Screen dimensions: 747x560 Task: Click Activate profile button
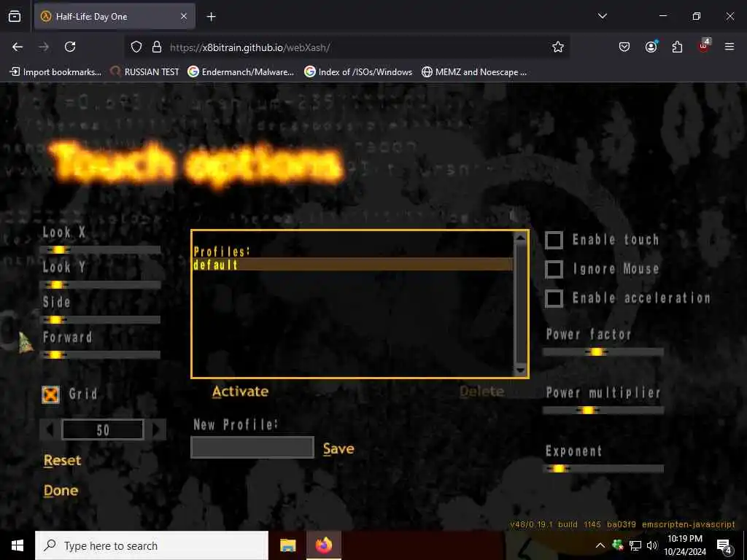tap(240, 392)
